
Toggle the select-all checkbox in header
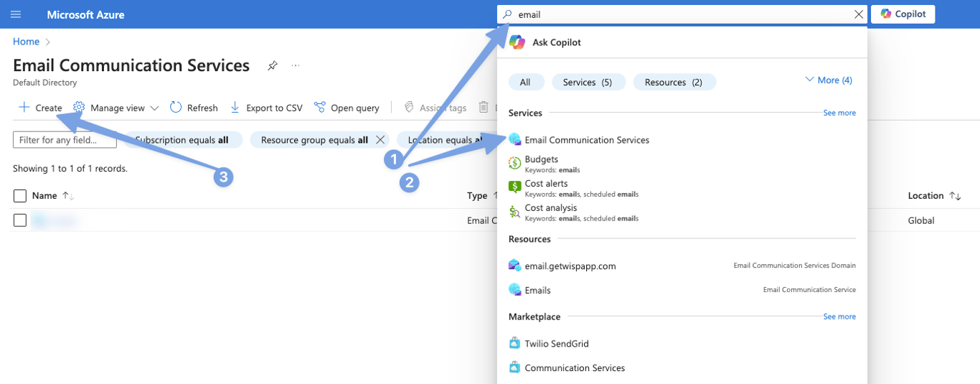tap(20, 196)
